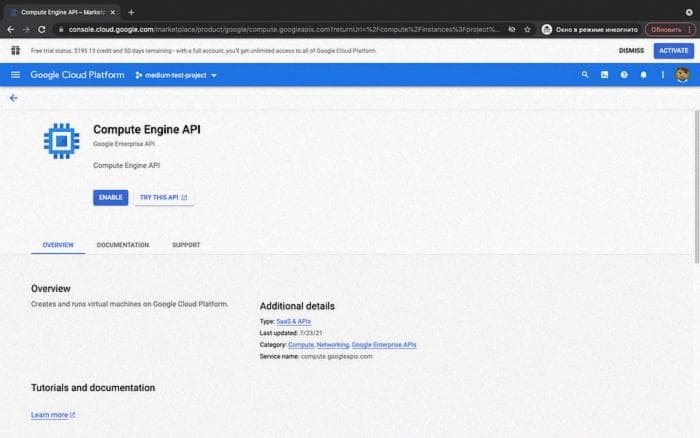Click the page vertical scrollbar
This screenshot has height=438, width=700.
[697, 187]
